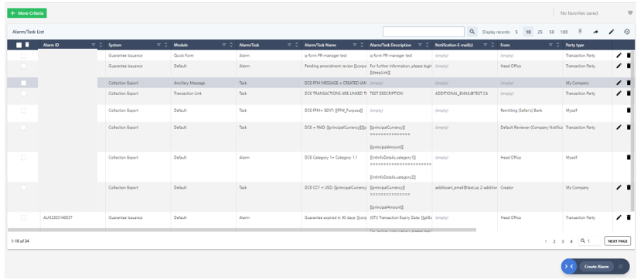The height and width of the screenshot is (280, 644).
Task: Edit the q-form PR-manager test alarm
Action: point(619,55)
